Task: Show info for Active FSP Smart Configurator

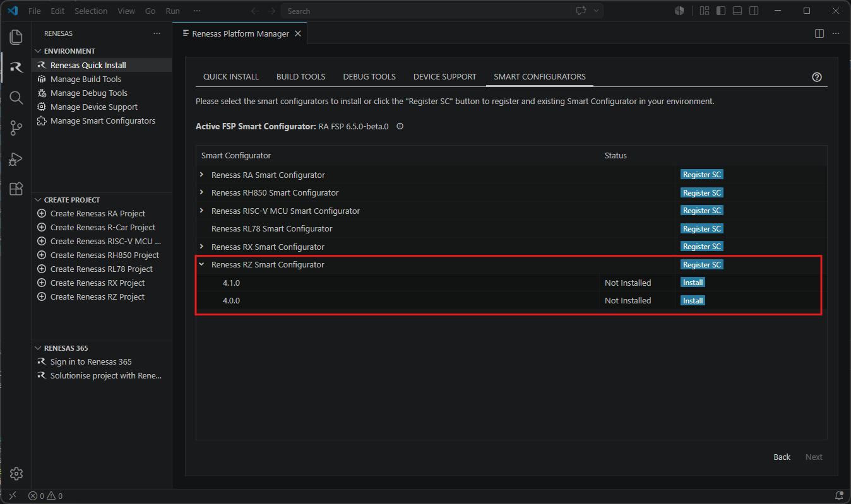Action: pos(400,126)
